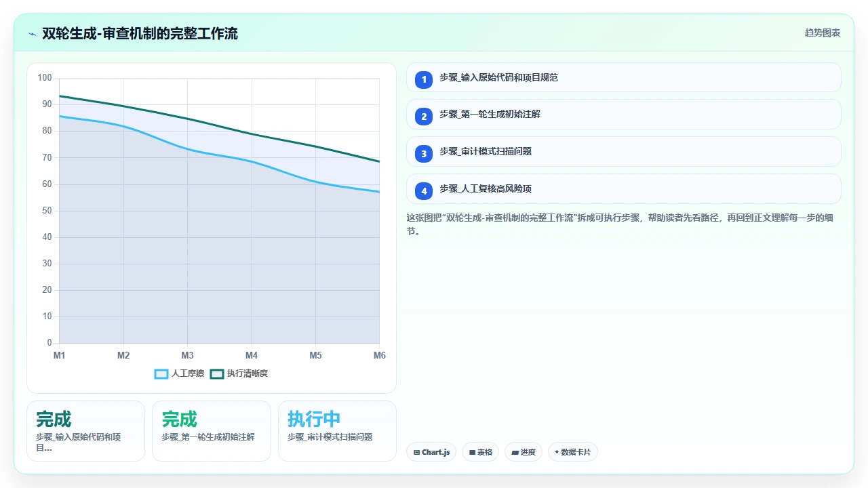Viewport: 868px width, 488px height.
Task: Click the 执行清晰度 legend label
Action: 248,373
